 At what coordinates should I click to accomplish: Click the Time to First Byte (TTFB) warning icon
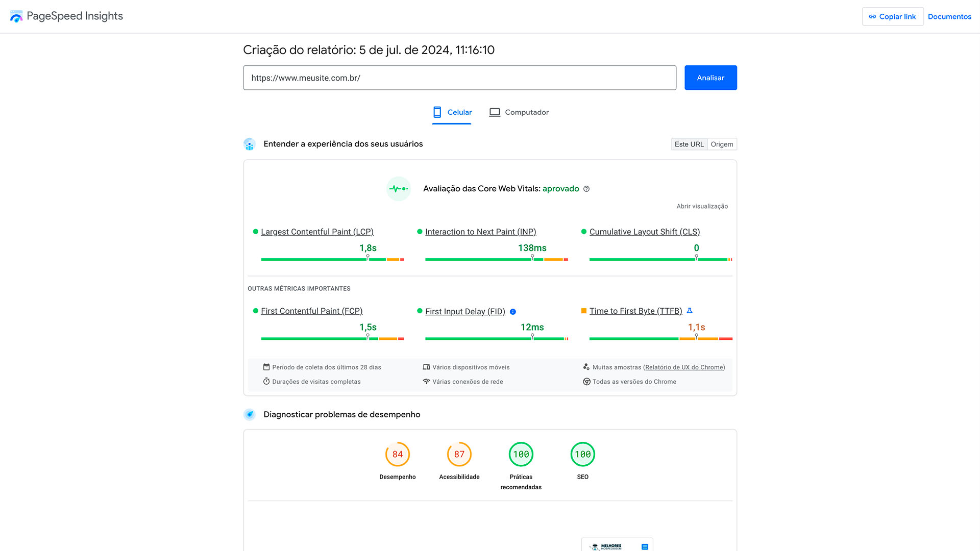(691, 311)
